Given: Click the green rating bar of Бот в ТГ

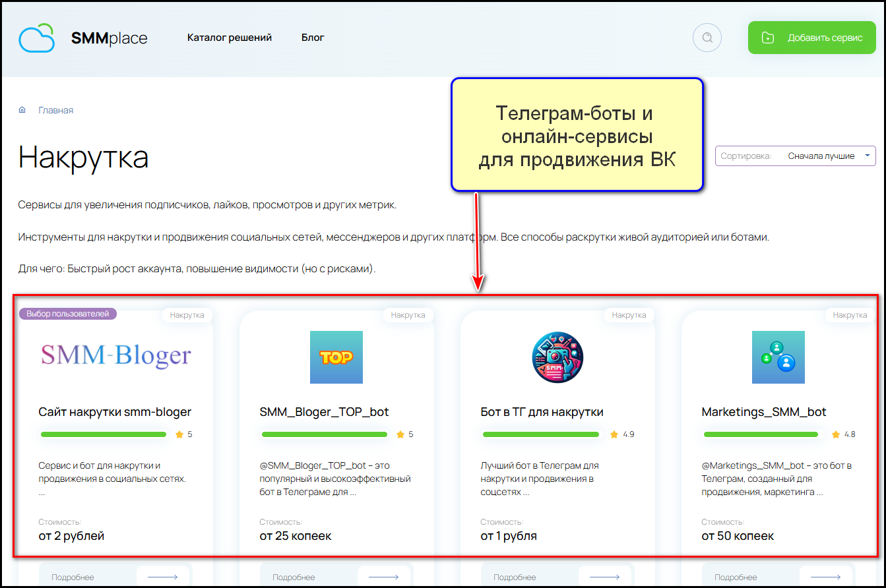Looking at the screenshot, I should click(x=541, y=434).
